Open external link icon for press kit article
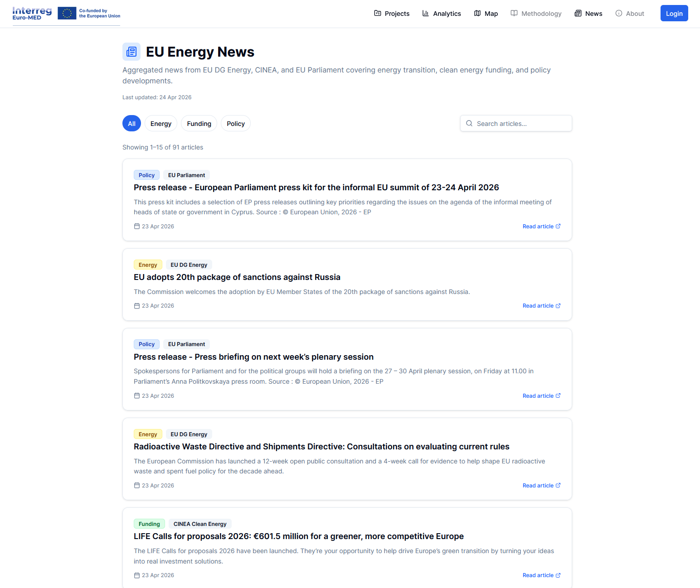 [x=558, y=227]
